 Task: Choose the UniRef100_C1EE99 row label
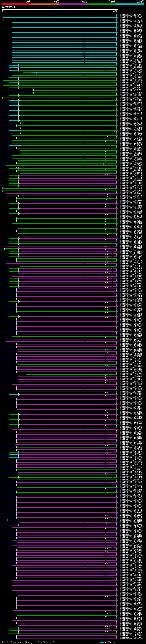(x=131, y=148)
